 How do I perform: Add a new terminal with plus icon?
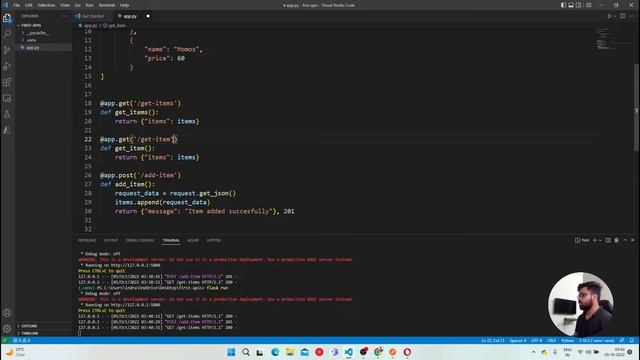coord(594,240)
